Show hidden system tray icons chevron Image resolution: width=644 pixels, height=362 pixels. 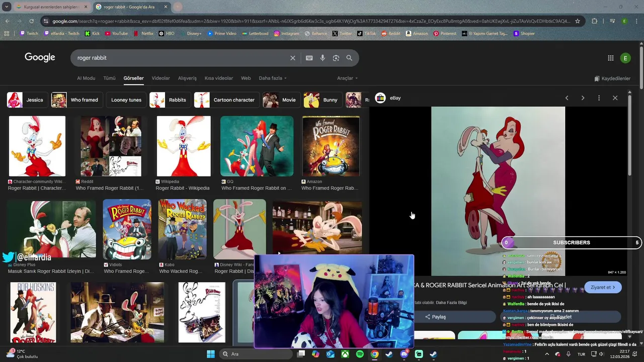click(546, 354)
